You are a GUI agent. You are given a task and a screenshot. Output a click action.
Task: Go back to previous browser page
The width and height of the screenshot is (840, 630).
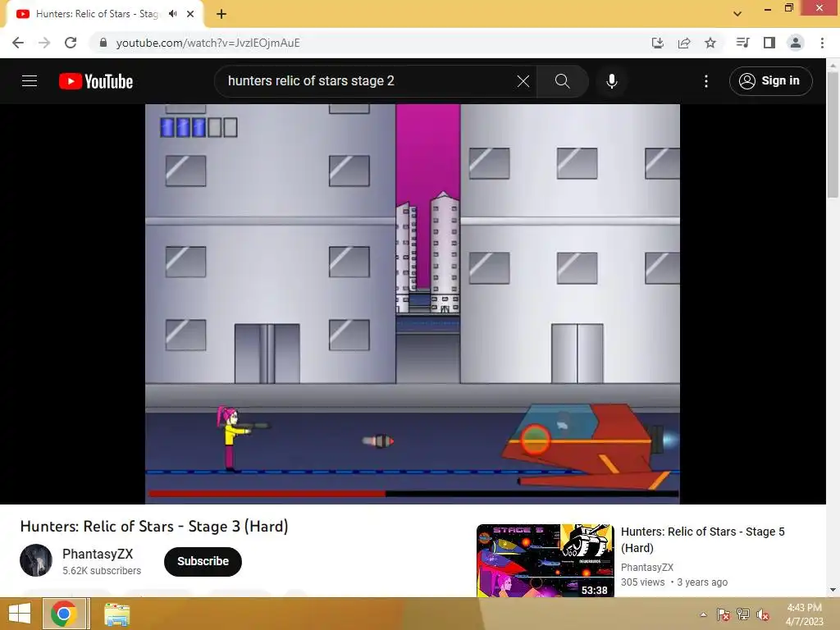coord(18,43)
